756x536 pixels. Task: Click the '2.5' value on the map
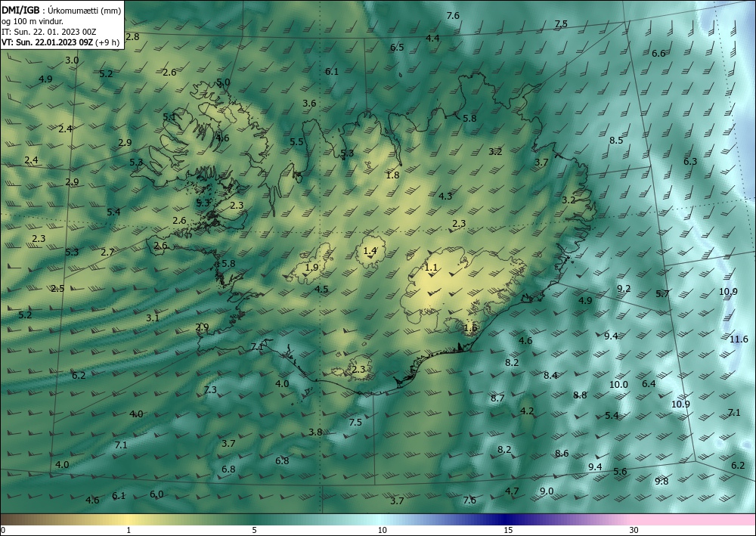(58, 289)
